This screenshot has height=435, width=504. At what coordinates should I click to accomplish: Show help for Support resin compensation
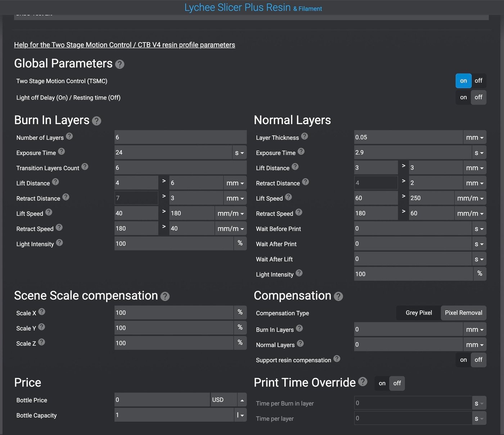[x=337, y=358]
